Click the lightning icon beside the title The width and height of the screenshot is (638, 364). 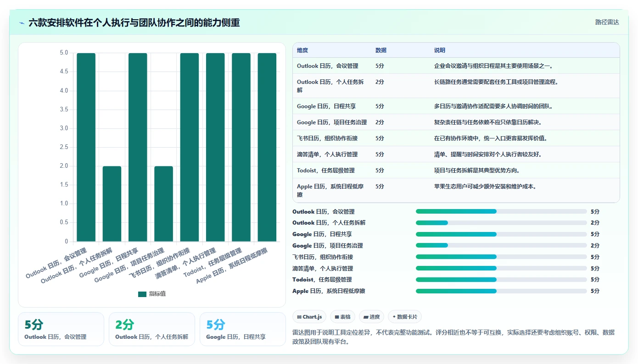point(22,22)
